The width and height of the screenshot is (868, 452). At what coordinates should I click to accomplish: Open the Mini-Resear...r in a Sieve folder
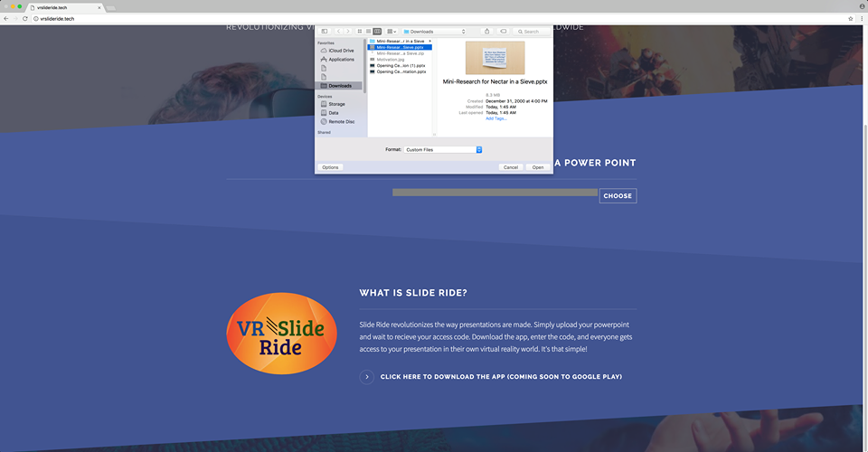(401, 41)
